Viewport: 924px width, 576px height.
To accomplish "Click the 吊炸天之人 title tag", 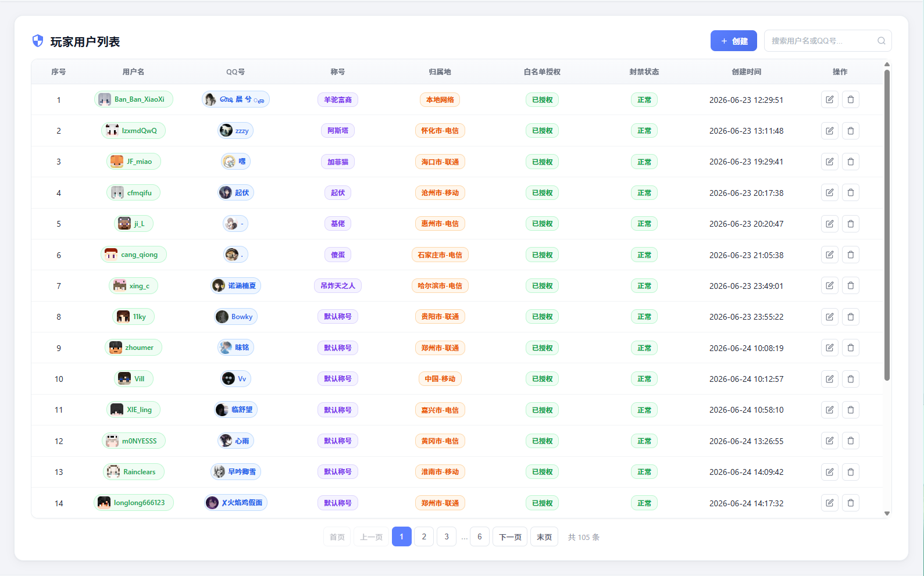I will (x=338, y=285).
